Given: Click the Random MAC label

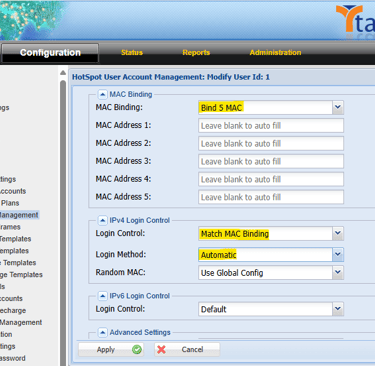Looking at the screenshot, I should coord(120,272).
